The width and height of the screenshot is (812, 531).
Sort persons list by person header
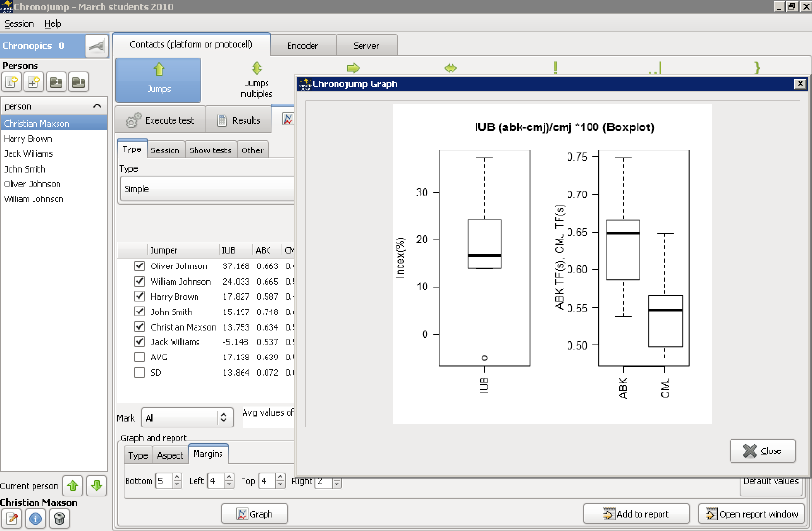tap(54, 106)
